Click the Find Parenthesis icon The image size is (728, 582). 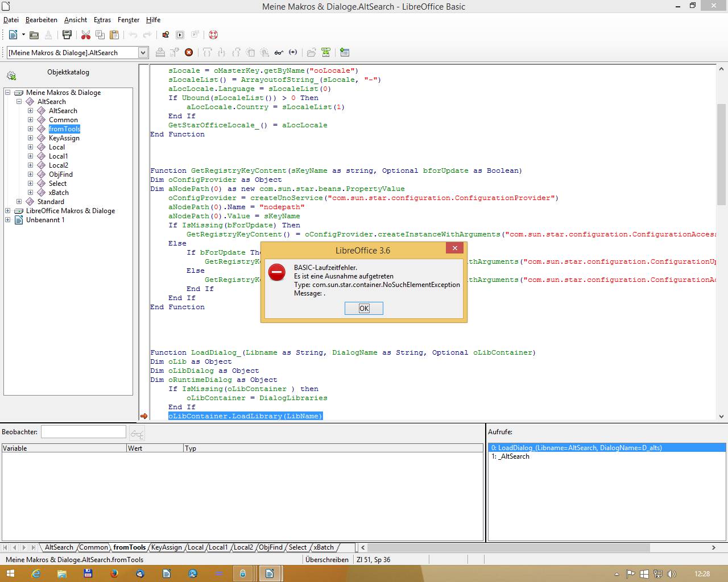point(293,52)
